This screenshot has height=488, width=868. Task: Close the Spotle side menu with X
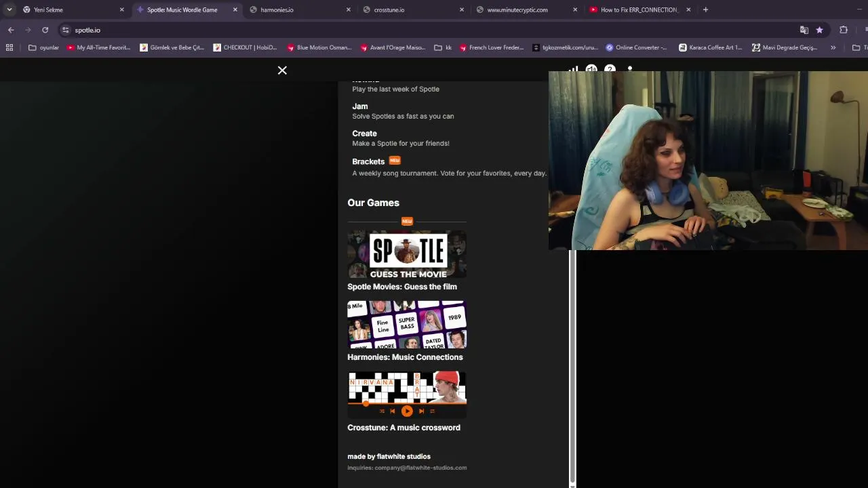282,70
